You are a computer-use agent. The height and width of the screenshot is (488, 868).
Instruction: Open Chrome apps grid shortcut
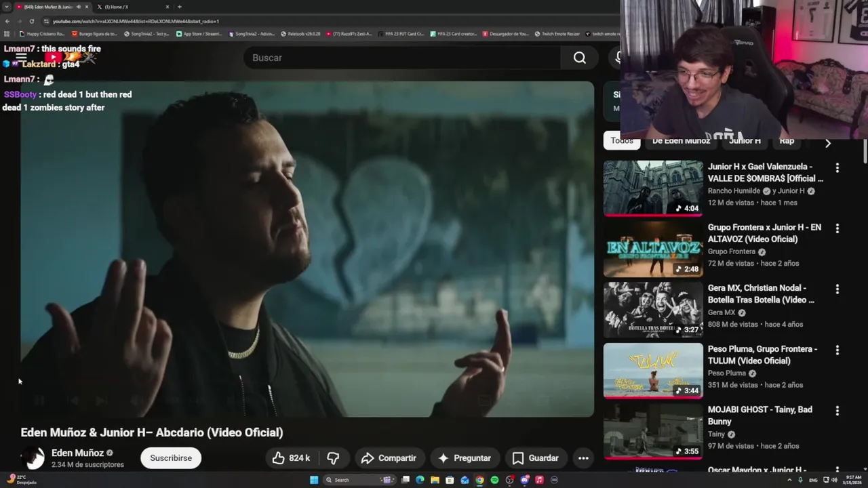[x=7, y=33]
